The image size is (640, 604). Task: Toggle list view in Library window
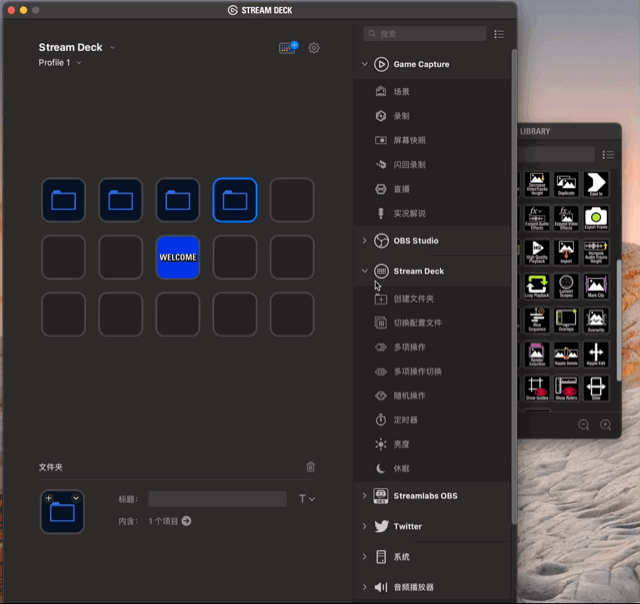608,154
